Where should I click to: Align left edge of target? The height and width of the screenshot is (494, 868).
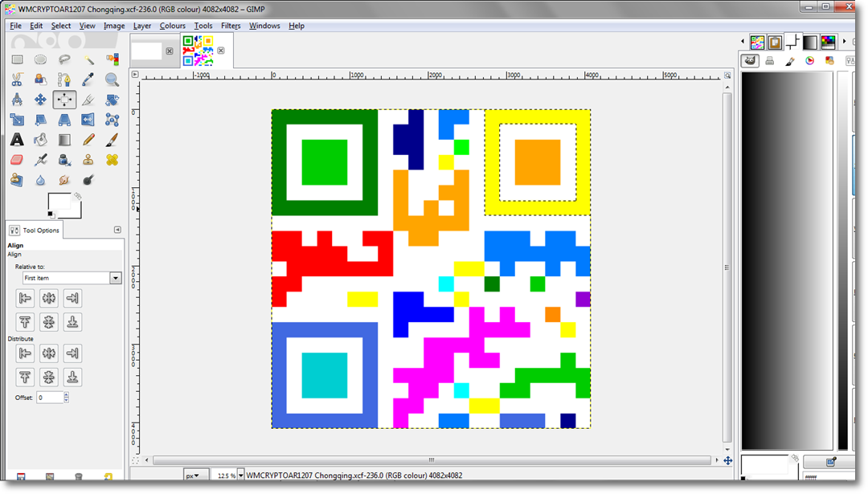tap(25, 298)
